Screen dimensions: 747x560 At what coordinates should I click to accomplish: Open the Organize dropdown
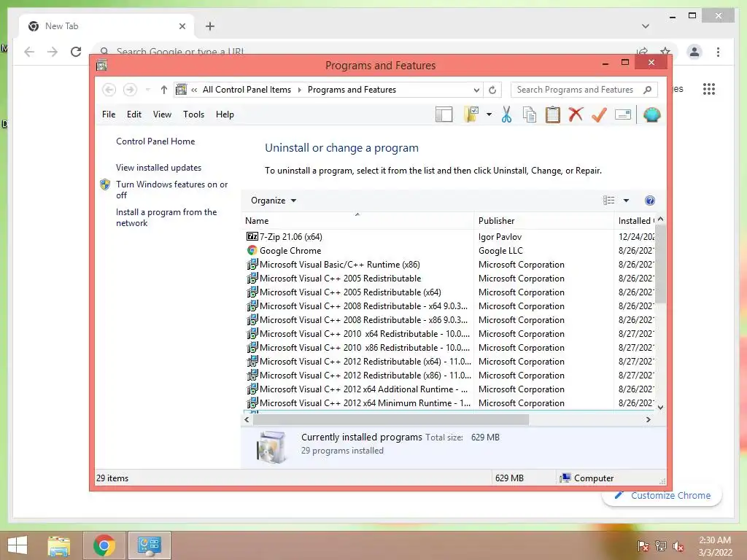coord(274,201)
